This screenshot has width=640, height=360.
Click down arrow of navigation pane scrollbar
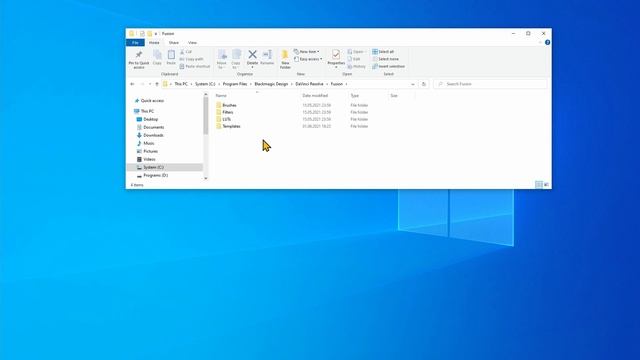(x=206, y=178)
